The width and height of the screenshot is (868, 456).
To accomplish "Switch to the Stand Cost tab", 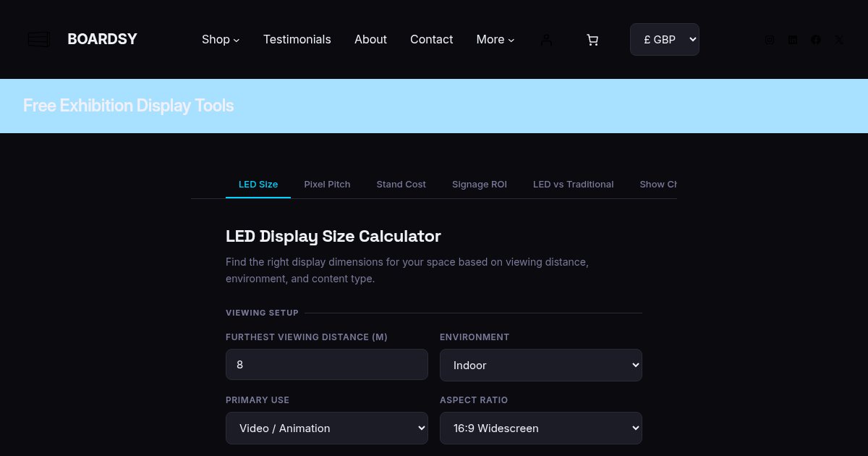I will coord(401,184).
